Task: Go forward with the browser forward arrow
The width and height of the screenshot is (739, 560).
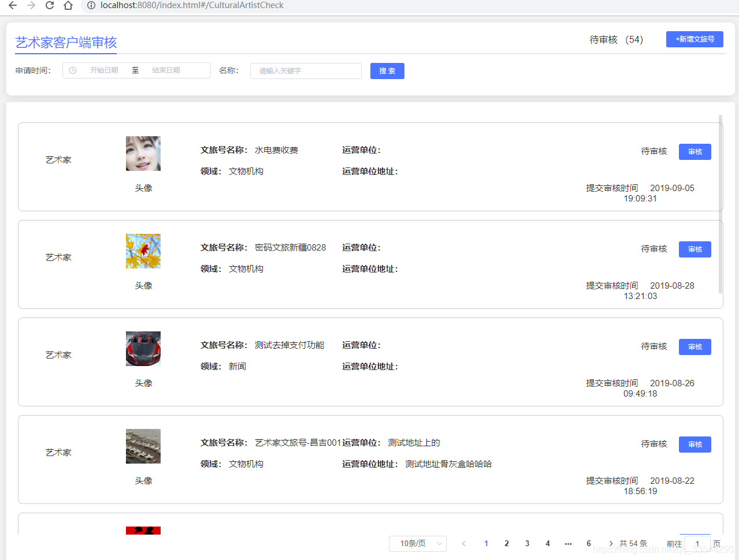Action: pos(31,5)
